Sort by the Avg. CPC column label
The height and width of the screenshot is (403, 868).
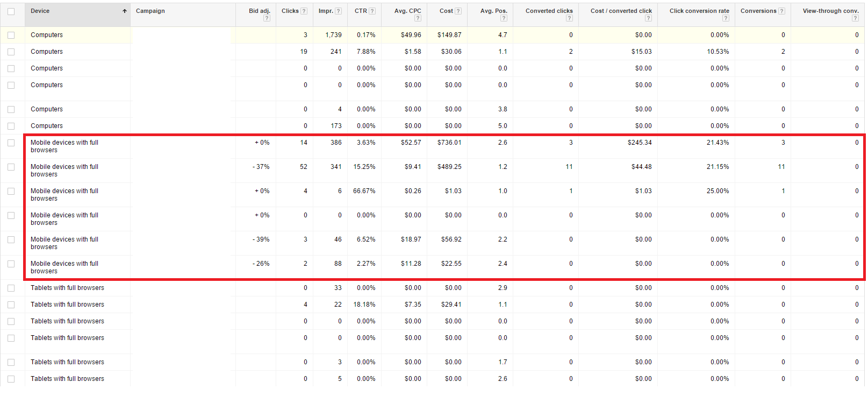[408, 11]
